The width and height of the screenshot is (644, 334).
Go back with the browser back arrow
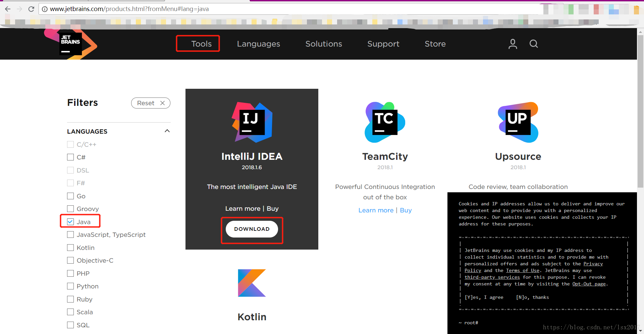pos(8,9)
